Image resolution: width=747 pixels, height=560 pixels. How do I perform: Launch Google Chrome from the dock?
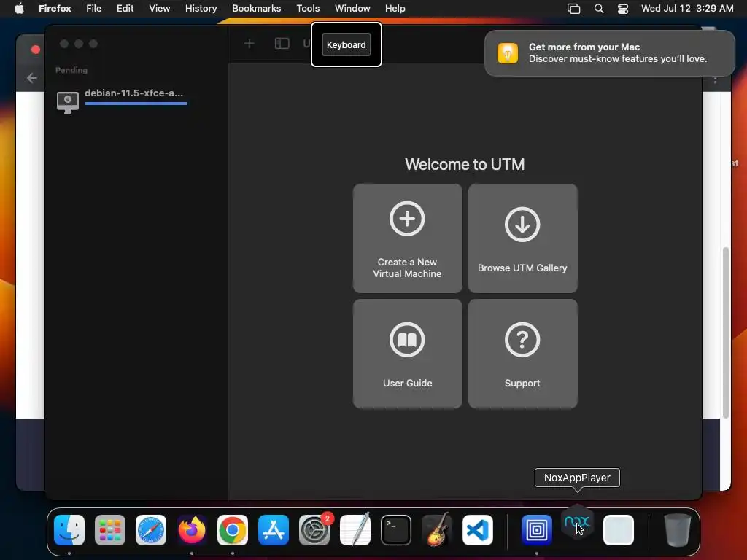point(233,530)
